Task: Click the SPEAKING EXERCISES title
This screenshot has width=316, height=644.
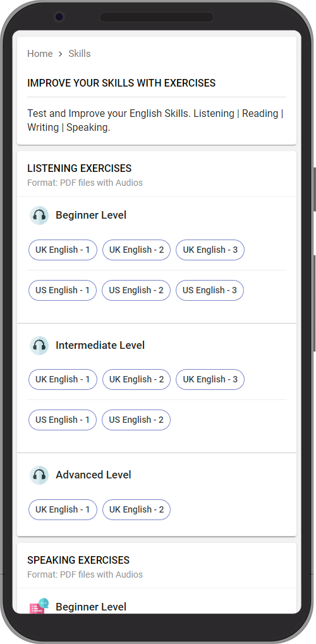Action: click(x=78, y=560)
